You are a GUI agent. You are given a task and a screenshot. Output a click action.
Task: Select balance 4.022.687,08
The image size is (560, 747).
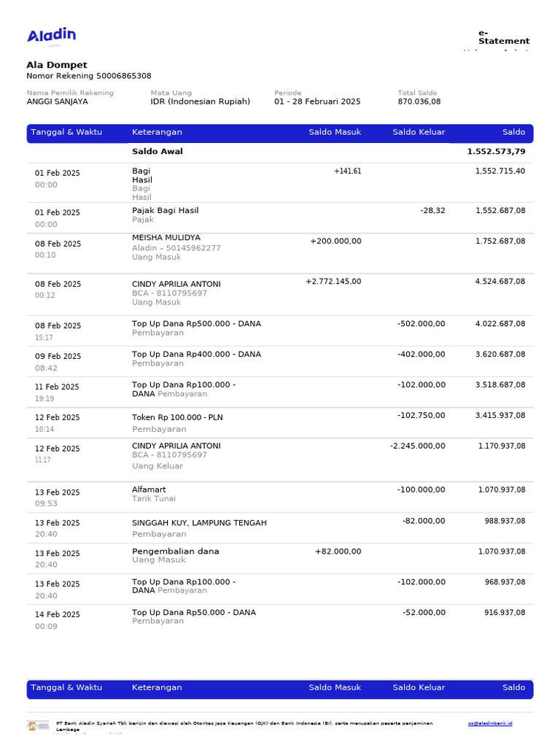[x=500, y=324]
